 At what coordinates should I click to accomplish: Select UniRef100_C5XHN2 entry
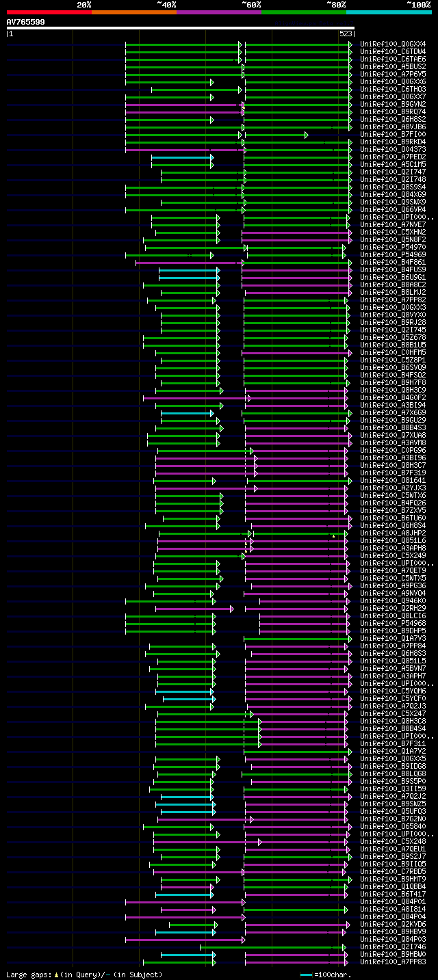(x=393, y=232)
